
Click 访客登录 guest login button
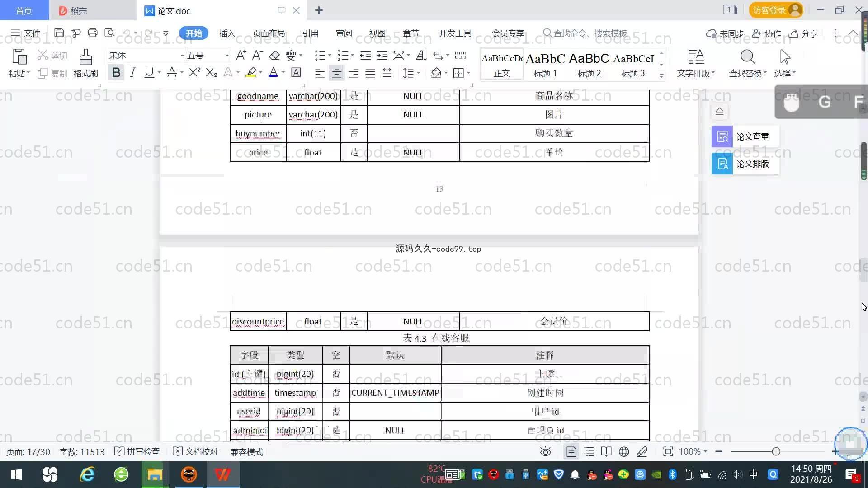point(776,10)
